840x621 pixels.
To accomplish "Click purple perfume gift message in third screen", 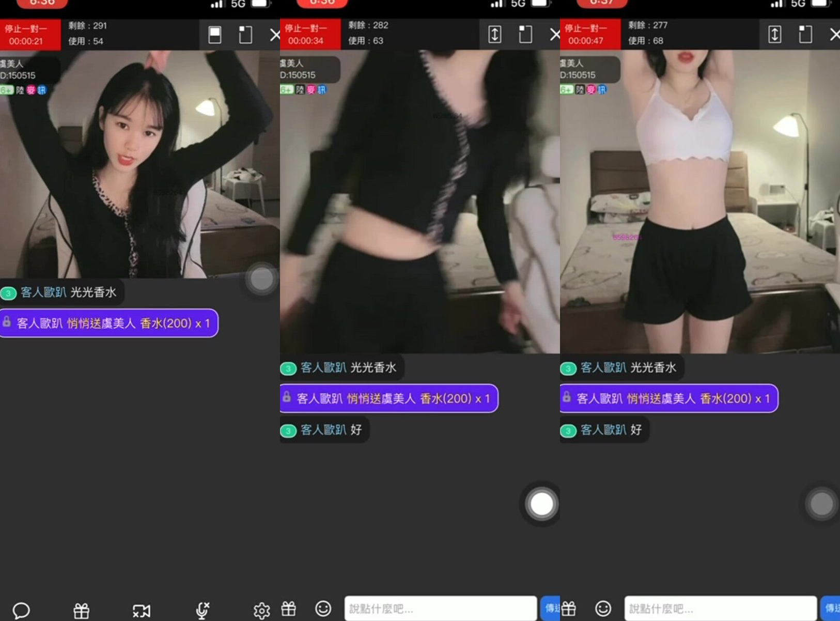I will (669, 398).
